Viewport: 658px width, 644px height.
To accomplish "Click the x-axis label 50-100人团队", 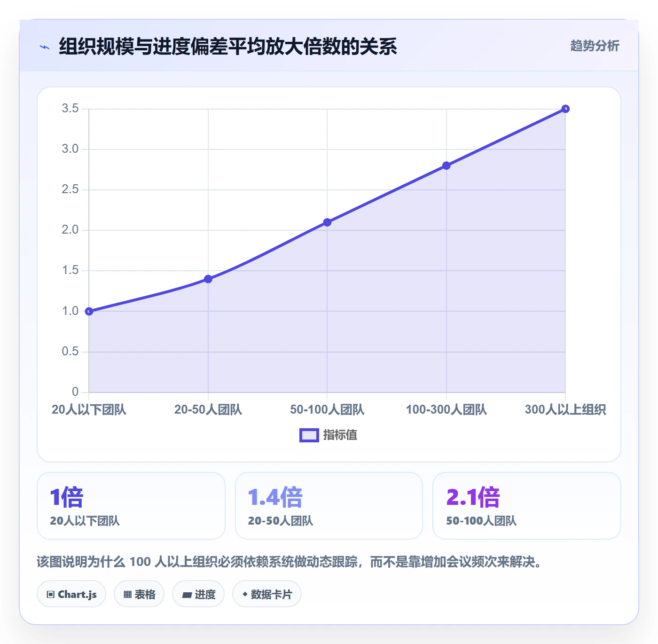I will click(327, 410).
